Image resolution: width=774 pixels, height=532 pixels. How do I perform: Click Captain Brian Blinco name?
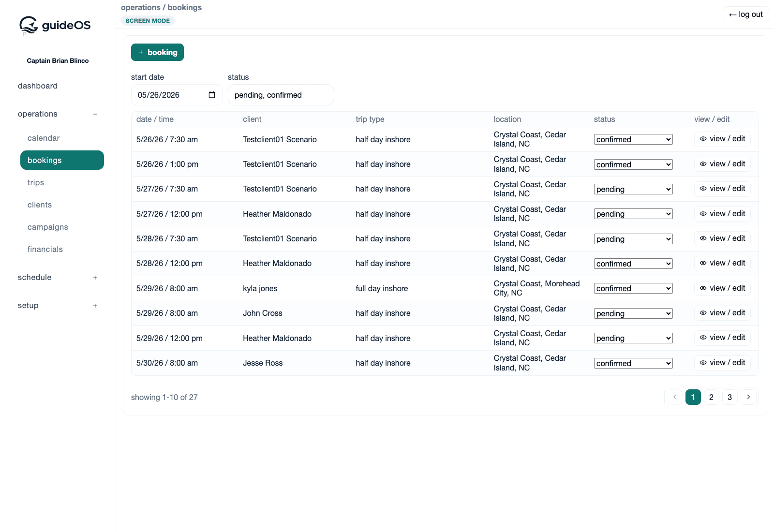point(58,60)
